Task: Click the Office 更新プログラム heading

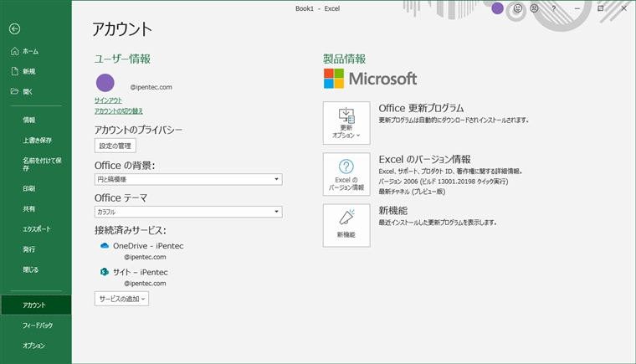Action: coord(421,108)
